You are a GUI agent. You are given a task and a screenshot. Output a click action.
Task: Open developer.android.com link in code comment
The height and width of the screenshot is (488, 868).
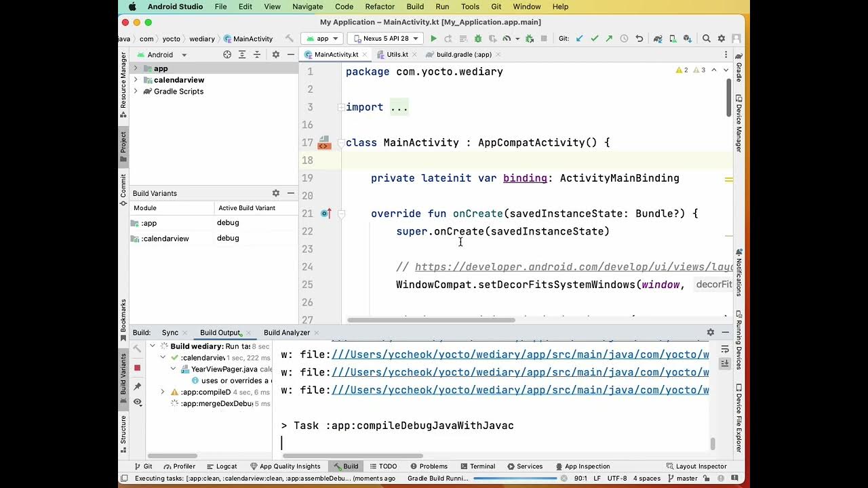(574, 267)
